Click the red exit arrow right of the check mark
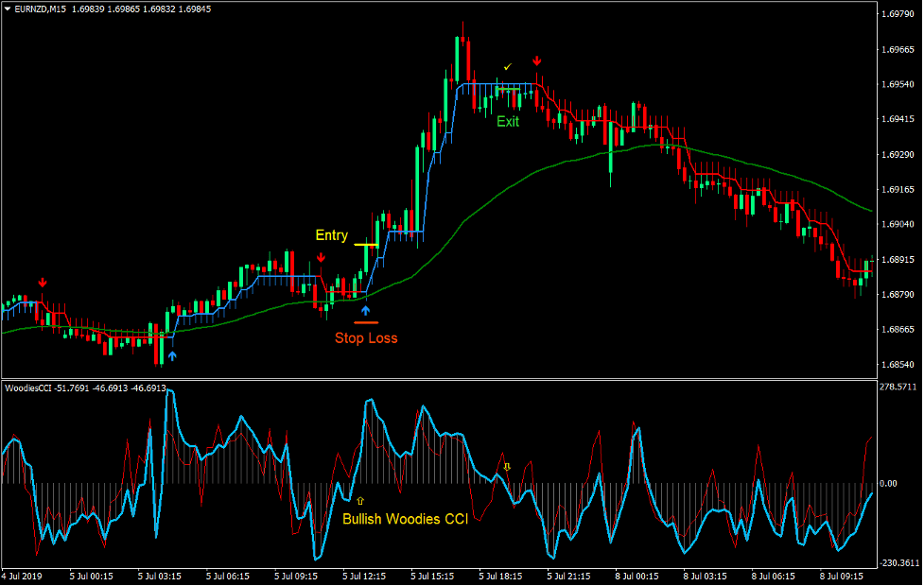924x586 pixels. click(536, 60)
